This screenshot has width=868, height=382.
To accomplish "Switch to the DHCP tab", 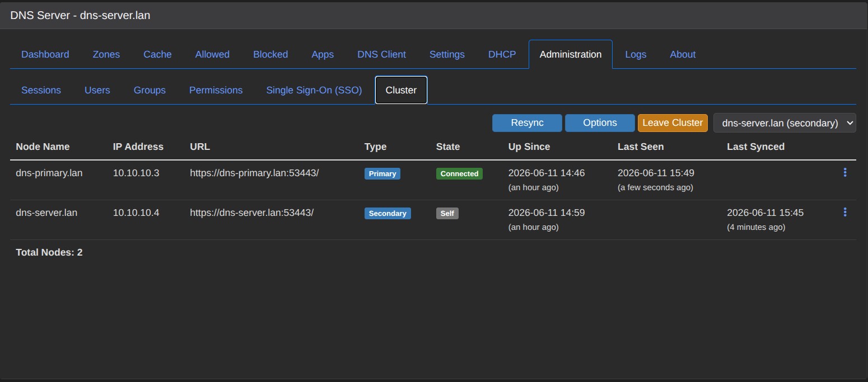I will point(502,54).
